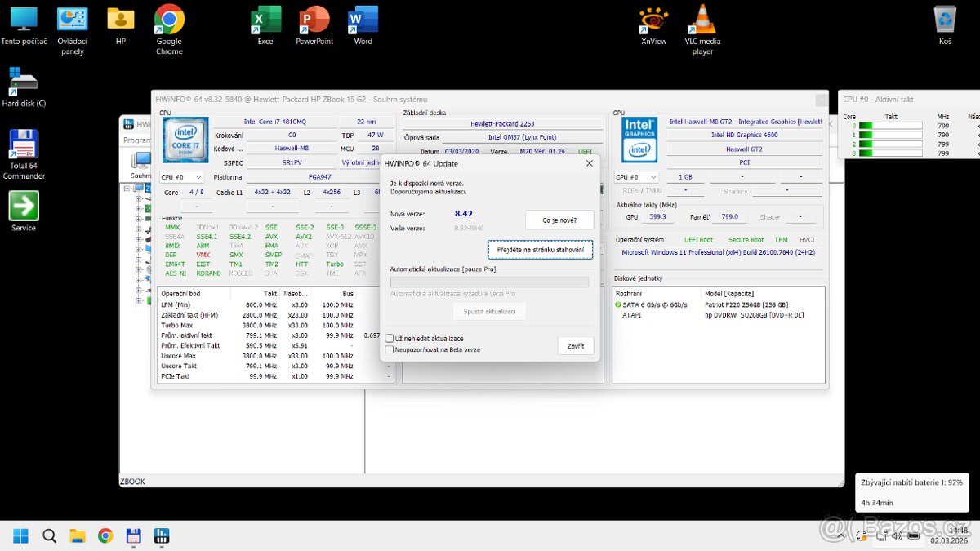980x551 pixels.
Task: Launch PowerPoint from desktop shortcut
Action: point(314,25)
